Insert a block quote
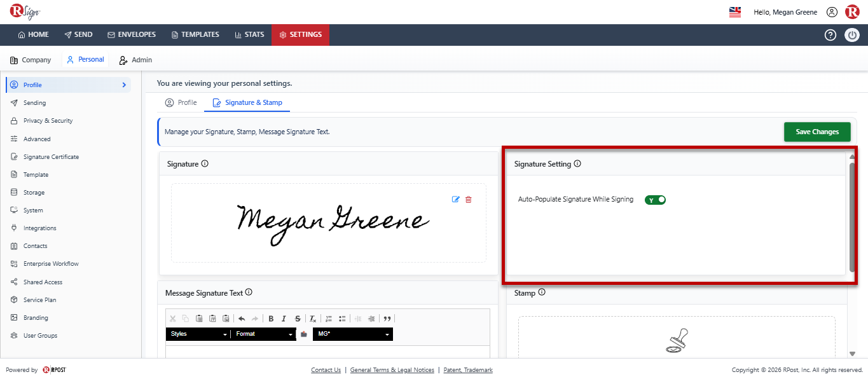Screen dimensions: 868x379 tap(387, 319)
